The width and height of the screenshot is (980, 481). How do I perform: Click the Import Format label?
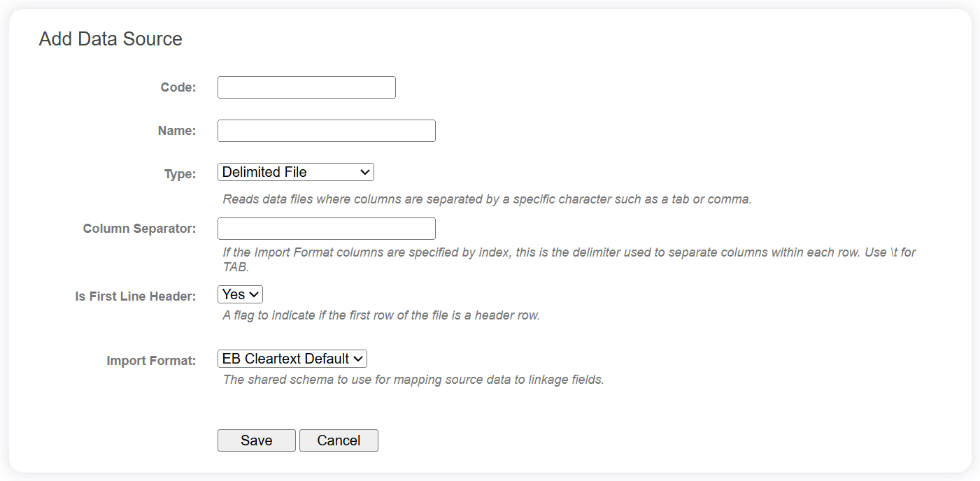click(x=151, y=360)
